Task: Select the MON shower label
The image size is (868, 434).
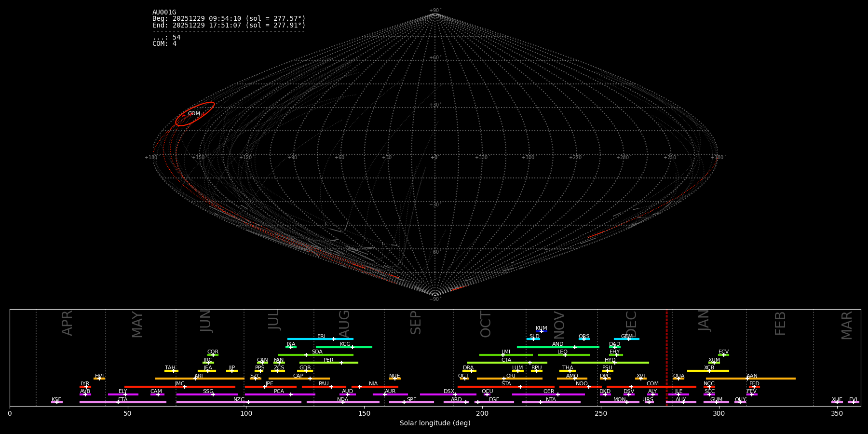Action: [x=619, y=400]
